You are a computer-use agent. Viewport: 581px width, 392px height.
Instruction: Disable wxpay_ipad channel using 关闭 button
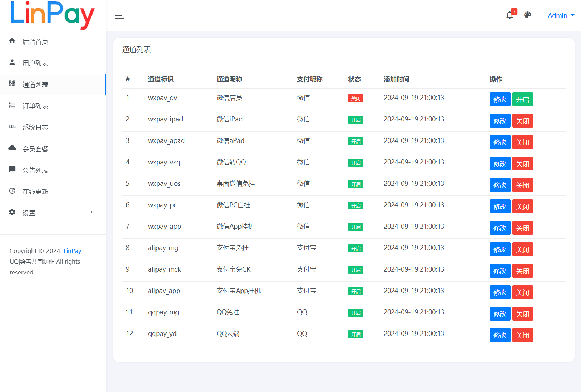pyautogui.click(x=522, y=121)
